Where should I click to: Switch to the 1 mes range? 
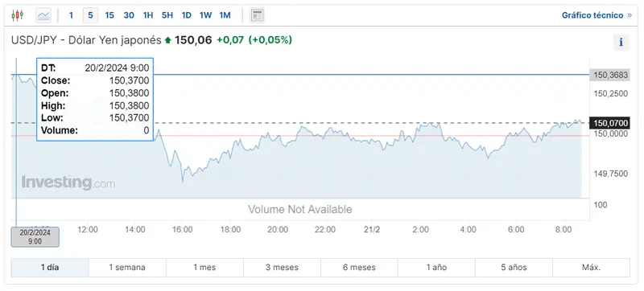[204, 268]
